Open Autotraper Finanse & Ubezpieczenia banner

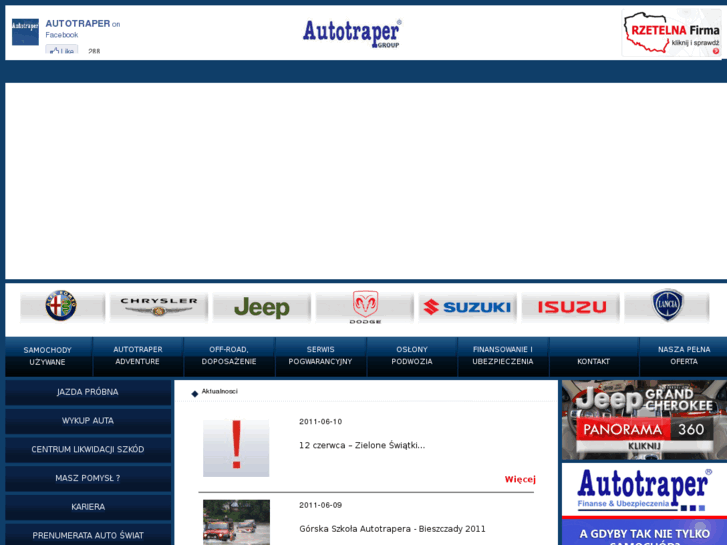(x=644, y=491)
